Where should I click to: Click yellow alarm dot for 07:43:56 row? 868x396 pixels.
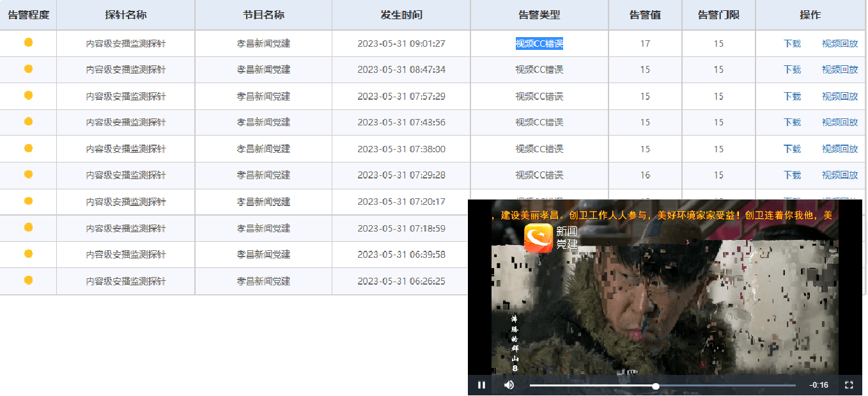28,122
